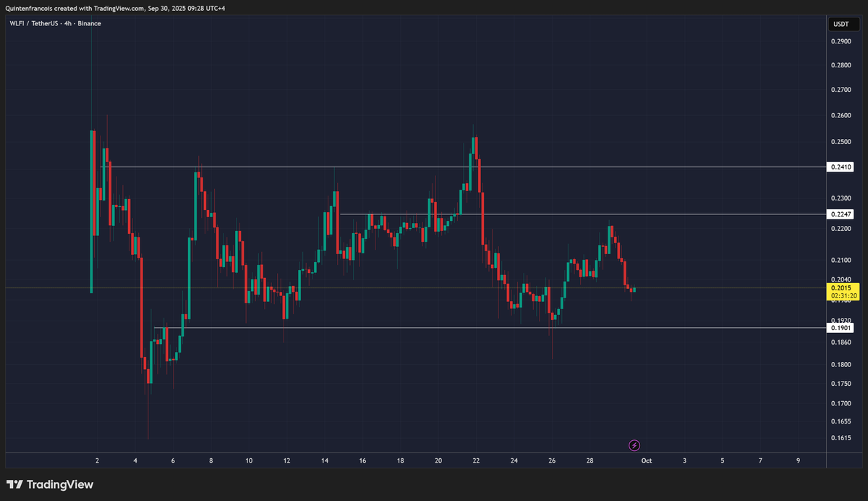
Task: Click the 0.2800 price axis label
Action: coord(841,65)
